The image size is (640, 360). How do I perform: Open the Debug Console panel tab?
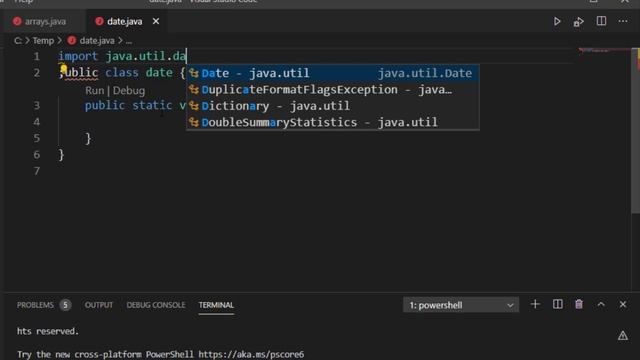coord(156,305)
